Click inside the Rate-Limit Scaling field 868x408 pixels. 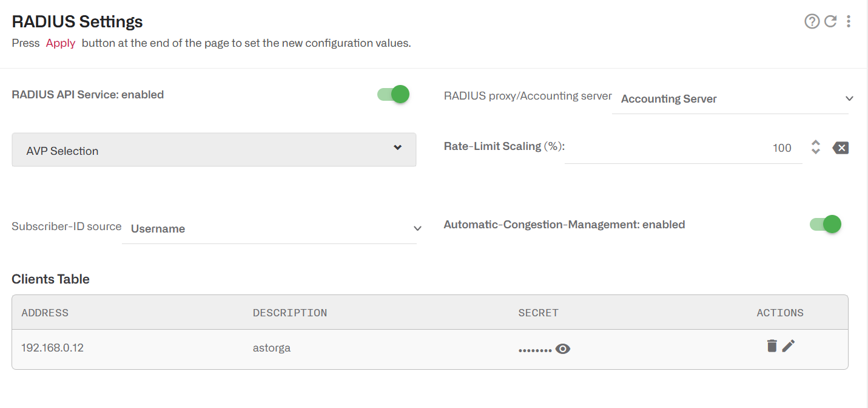pos(698,148)
